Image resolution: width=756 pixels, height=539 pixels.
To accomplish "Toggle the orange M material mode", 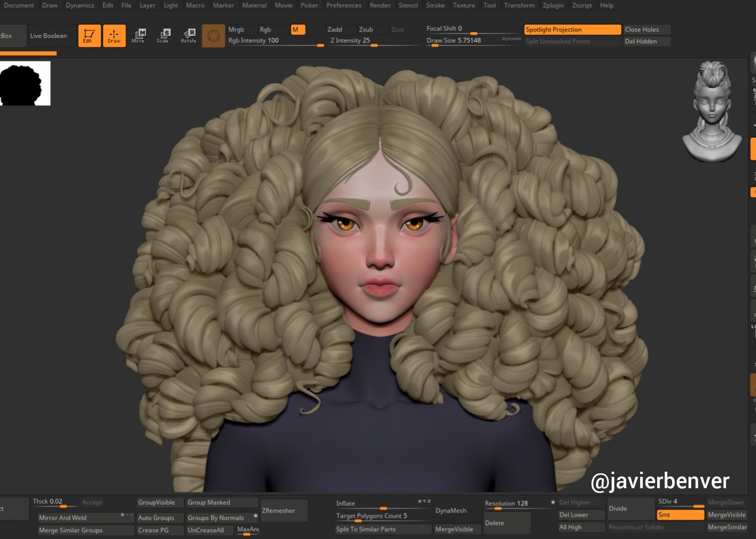I will [x=297, y=30].
